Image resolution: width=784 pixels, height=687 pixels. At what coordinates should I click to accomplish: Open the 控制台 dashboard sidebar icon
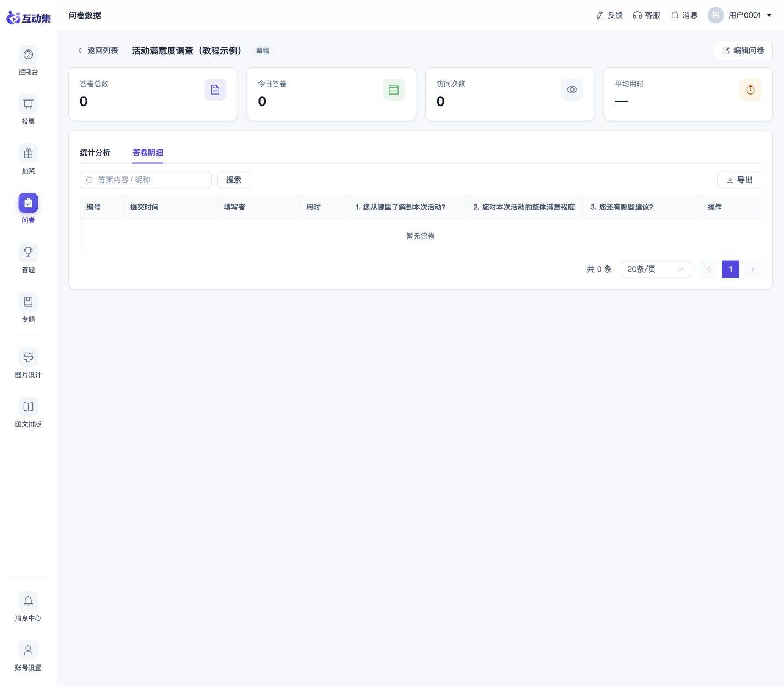(28, 54)
